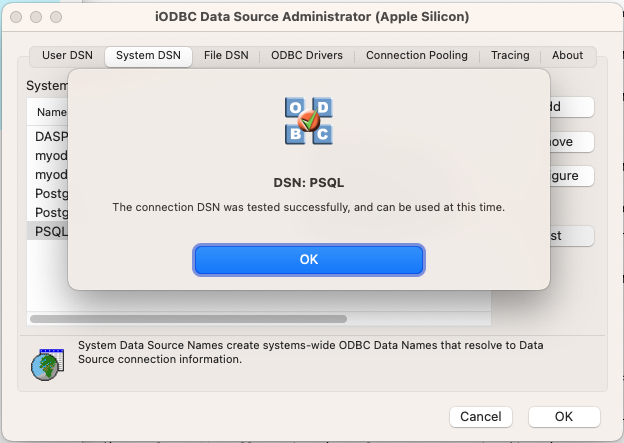The image size is (624, 443).
Task: View the About tab
Action: [x=568, y=56]
